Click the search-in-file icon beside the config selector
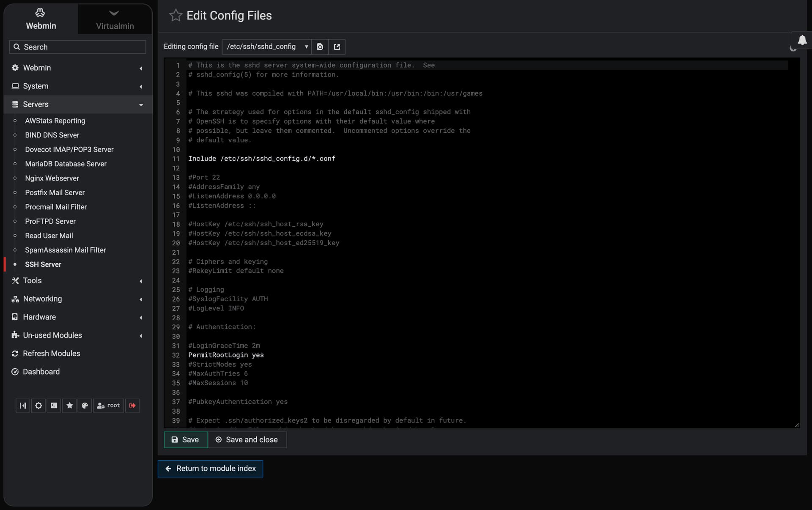The height and width of the screenshot is (510, 812). [x=320, y=47]
